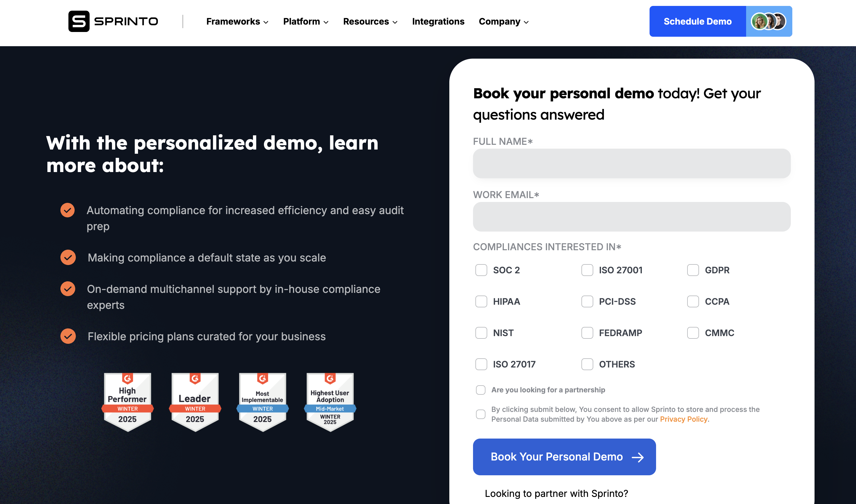
Task: Click the team avatars in Schedule Demo
Action: click(768, 21)
